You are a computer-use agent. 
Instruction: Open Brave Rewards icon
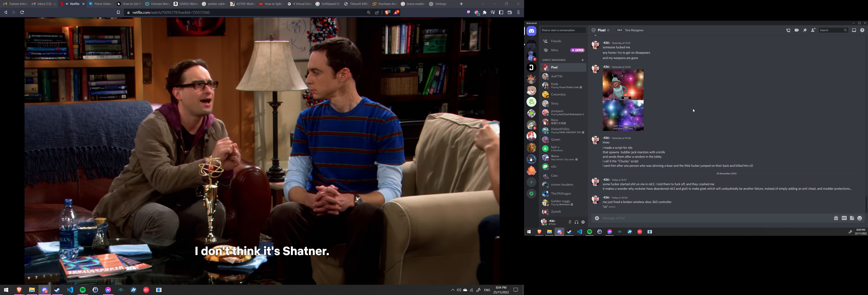397,12
